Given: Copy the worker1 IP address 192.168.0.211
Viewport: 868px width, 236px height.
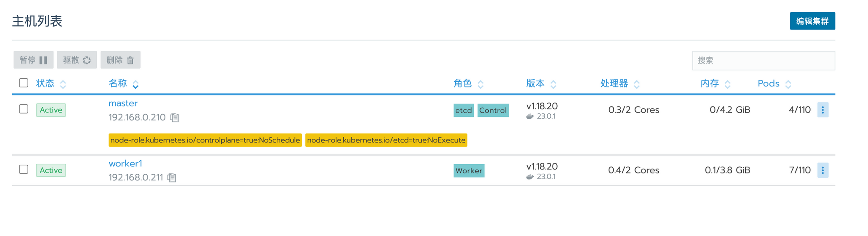Looking at the screenshot, I should tap(172, 177).
